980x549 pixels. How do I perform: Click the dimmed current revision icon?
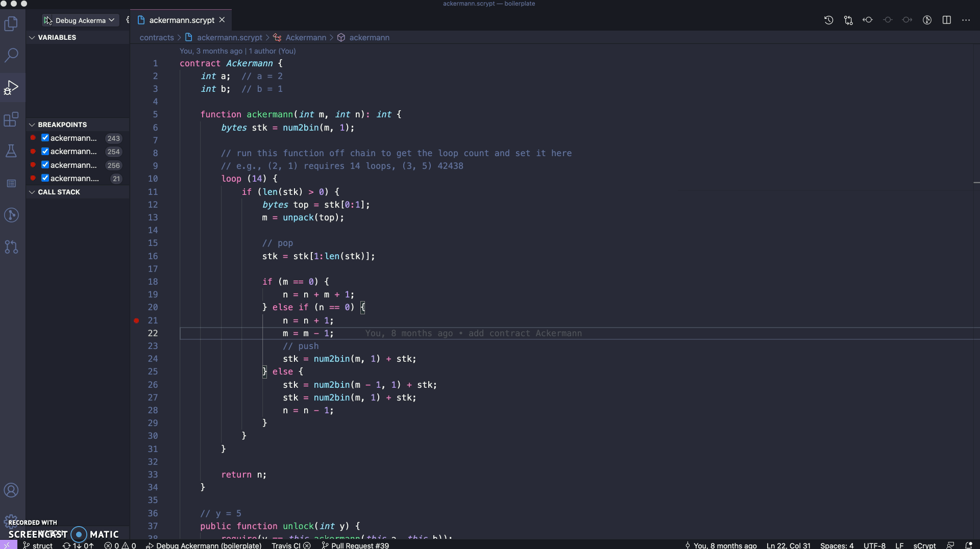(x=888, y=20)
